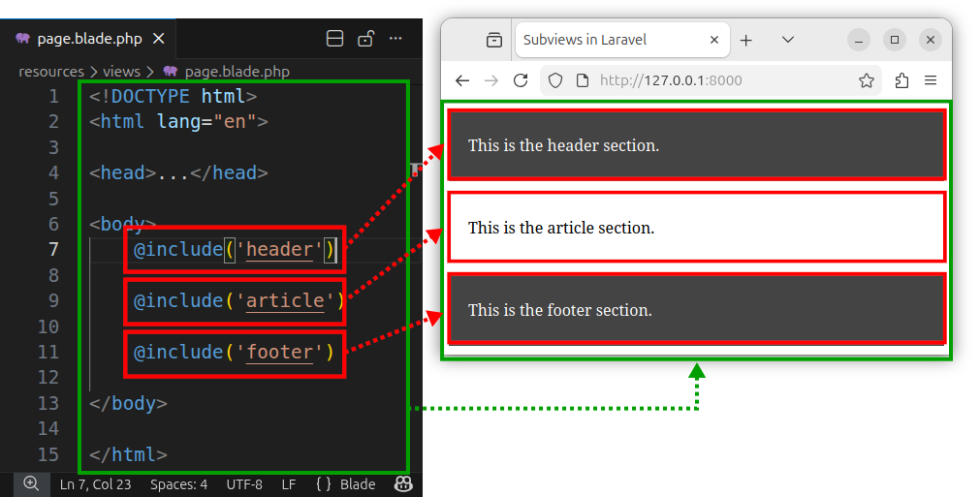
Task: Open a new browser tab
Action: click(x=745, y=41)
